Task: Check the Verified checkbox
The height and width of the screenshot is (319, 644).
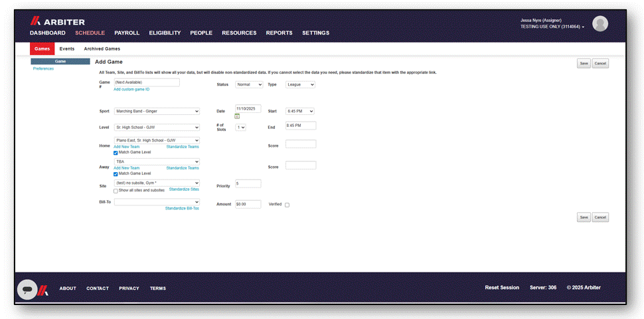Action: click(x=287, y=205)
